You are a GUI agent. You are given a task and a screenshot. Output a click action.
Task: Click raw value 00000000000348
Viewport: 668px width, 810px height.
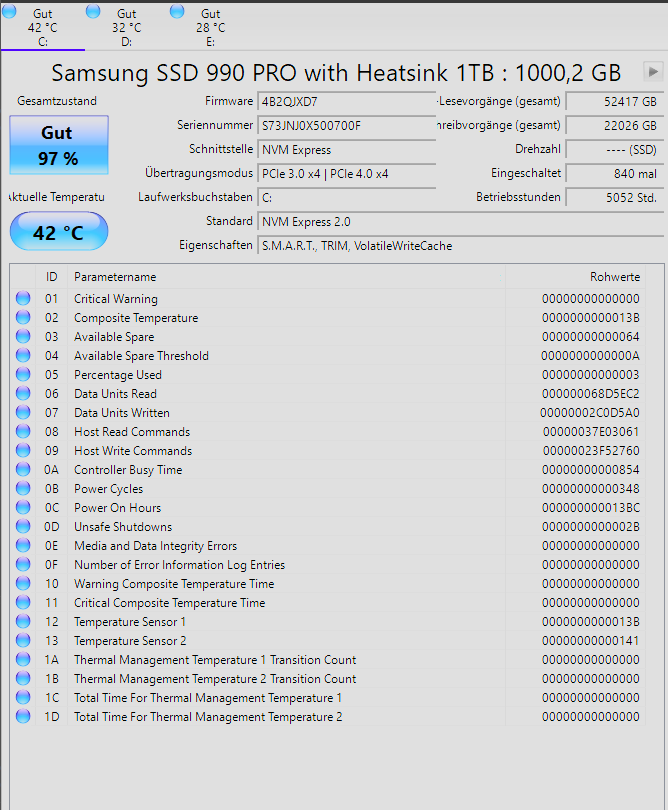click(591, 489)
